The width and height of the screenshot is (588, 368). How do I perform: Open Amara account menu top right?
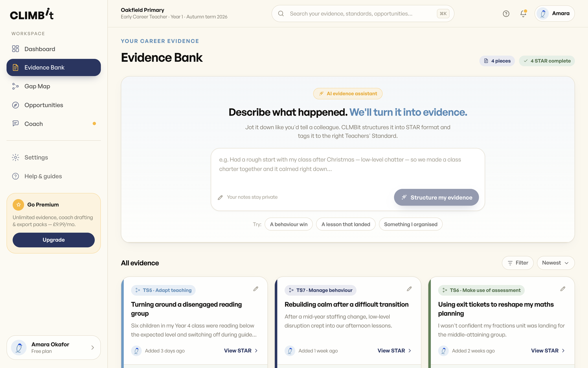pyautogui.click(x=555, y=14)
